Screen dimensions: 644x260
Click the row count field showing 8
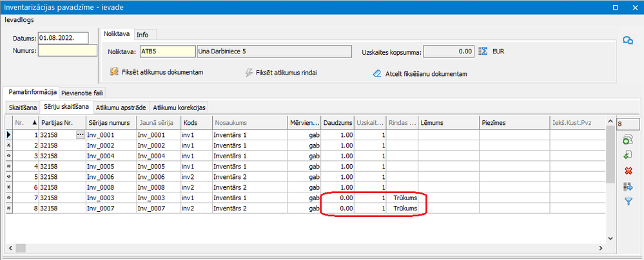tap(627, 123)
